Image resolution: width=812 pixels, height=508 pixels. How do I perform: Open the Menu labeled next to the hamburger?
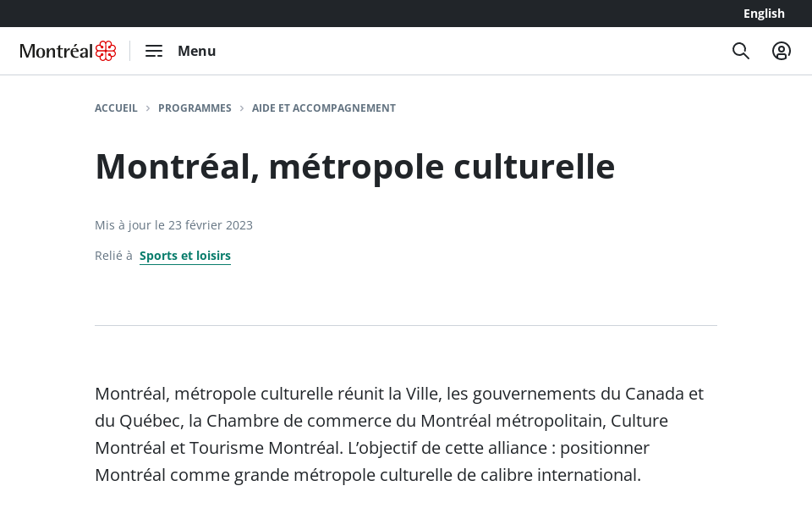pos(196,51)
